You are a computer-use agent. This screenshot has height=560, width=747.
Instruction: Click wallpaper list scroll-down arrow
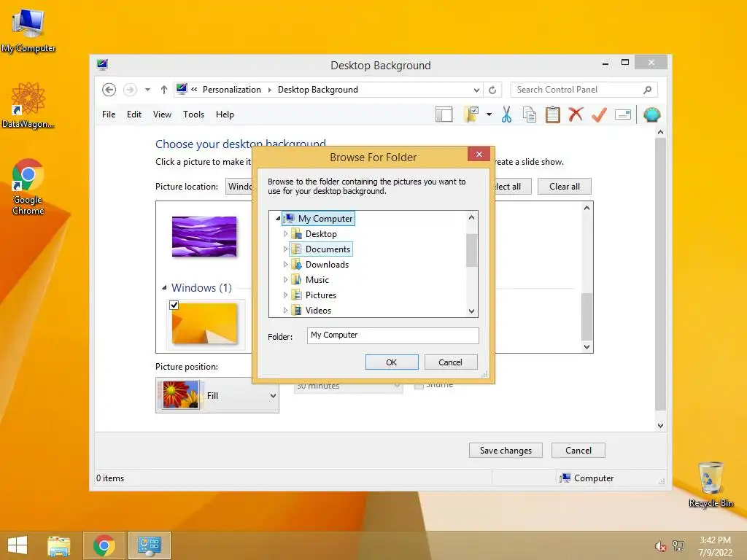(587, 346)
